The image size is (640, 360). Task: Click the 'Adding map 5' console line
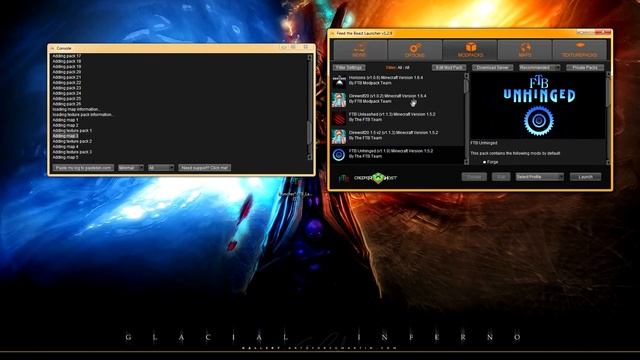[65, 157]
